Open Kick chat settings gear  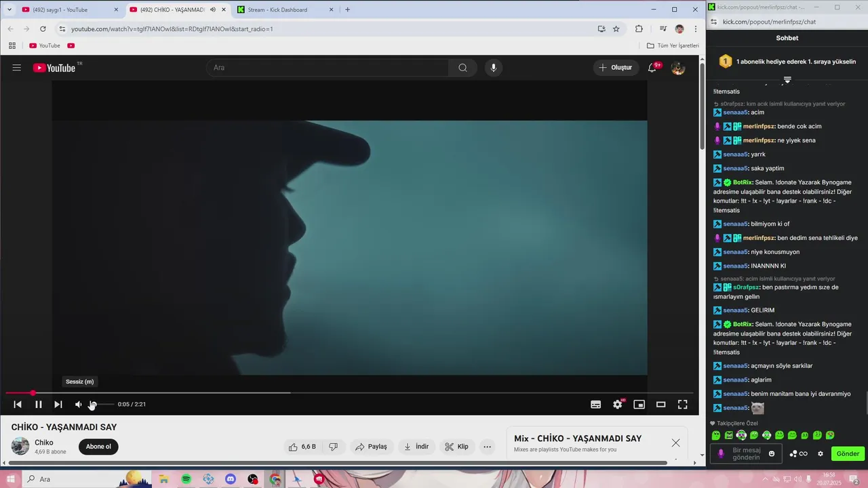tap(821, 454)
